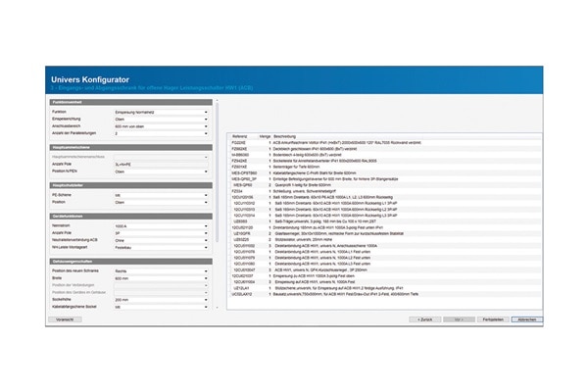Image resolution: width=588 pixels, height=392 pixels.
Task: Expand the PE-Schiene dropdown
Action: click(161, 195)
